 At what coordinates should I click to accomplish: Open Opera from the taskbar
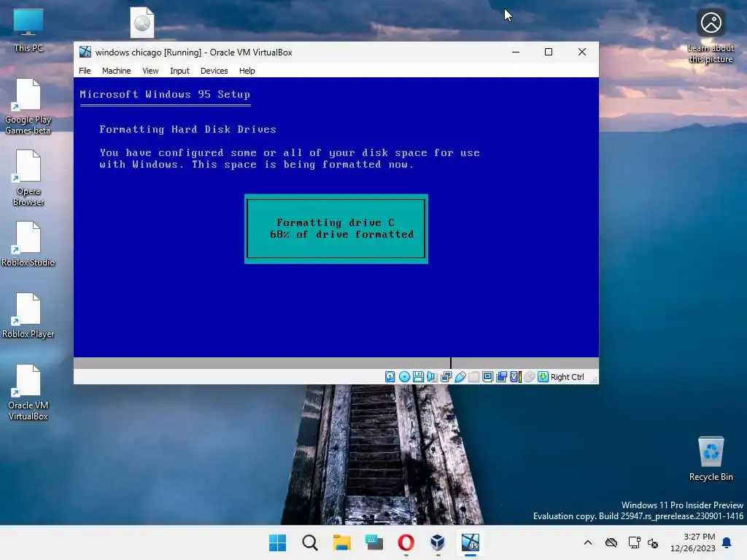pos(406,542)
